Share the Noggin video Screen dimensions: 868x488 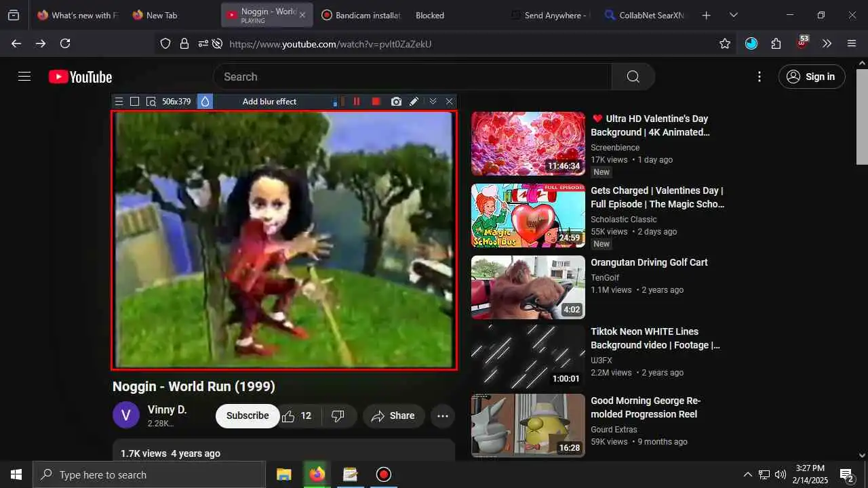pyautogui.click(x=393, y=415)
